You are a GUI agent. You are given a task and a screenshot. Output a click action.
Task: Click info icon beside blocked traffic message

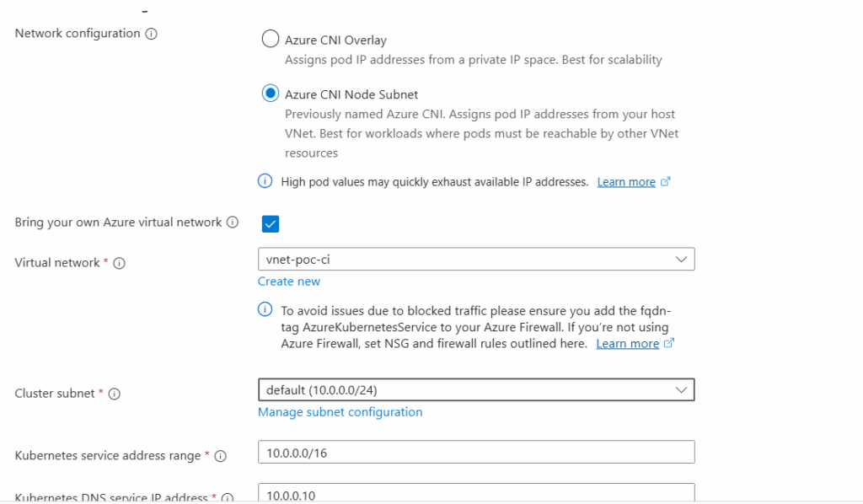(265, 310)
